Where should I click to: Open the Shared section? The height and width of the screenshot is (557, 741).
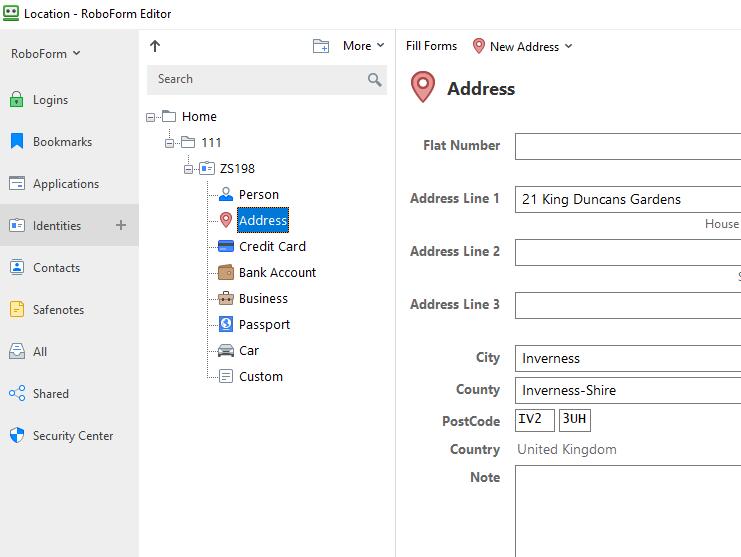(x=50, y=394)
